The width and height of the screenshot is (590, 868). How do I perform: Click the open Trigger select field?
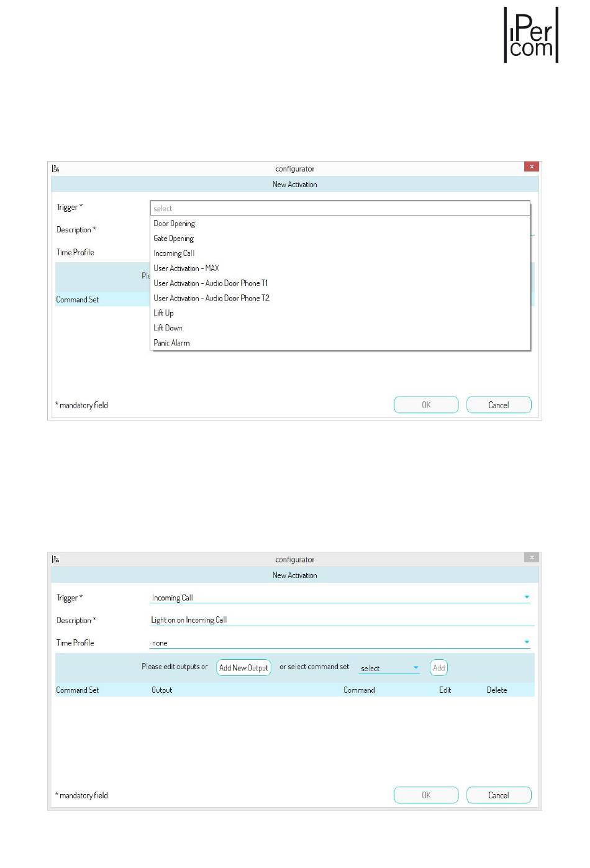[340, 208]
